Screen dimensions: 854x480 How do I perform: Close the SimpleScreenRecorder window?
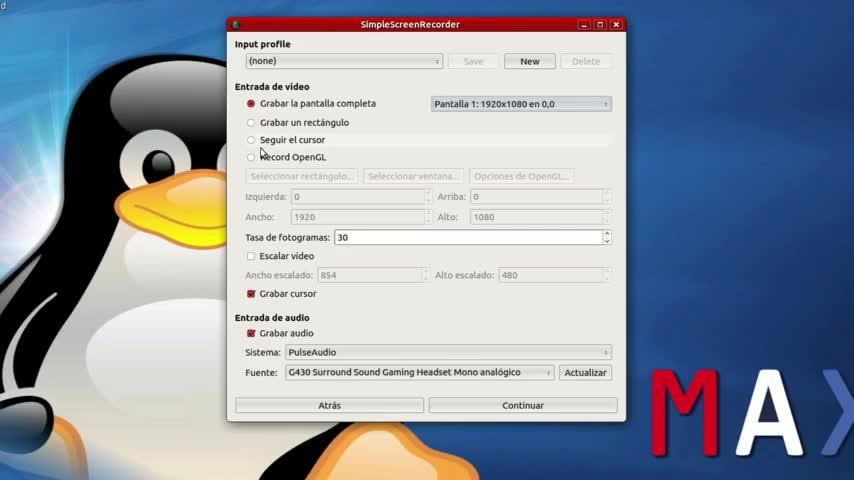(x=616, y=25)
